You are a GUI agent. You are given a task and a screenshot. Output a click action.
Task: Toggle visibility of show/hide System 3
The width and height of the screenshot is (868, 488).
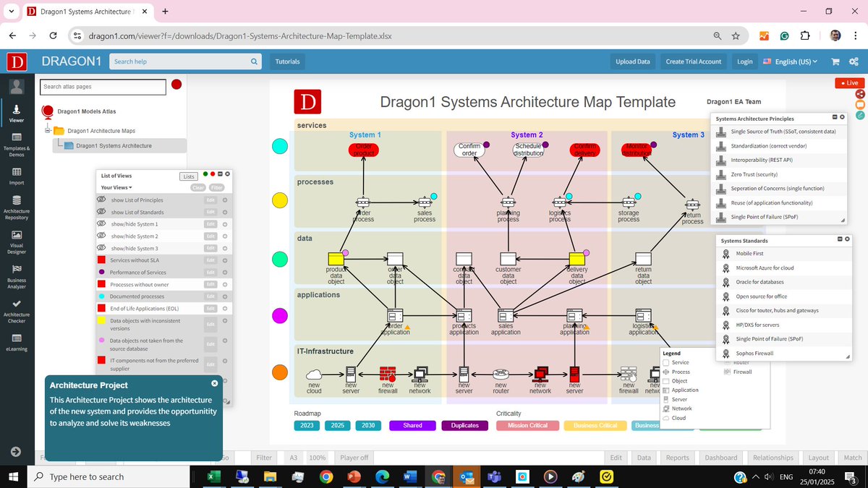pyautogui.click(x=101, y=248)
